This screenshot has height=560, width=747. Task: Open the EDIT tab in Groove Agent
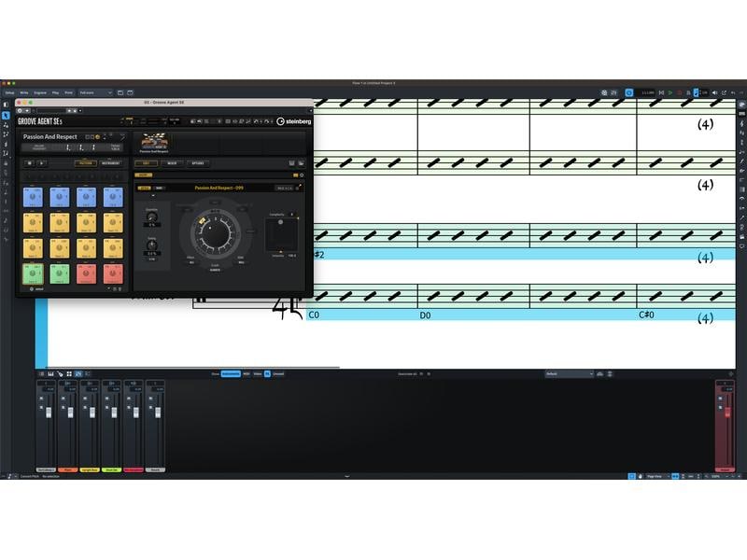click(147, 163)
